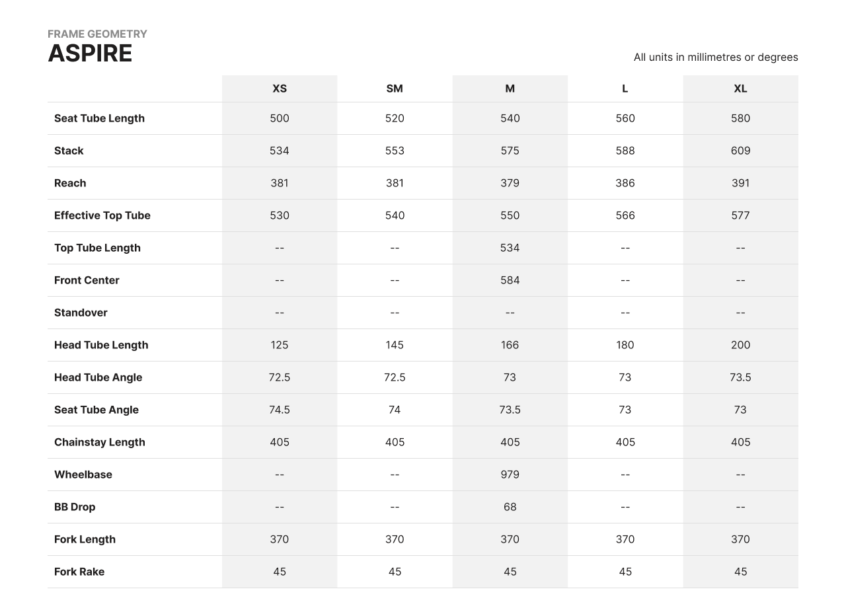Image resolution: width=846 pixels, height=616 pixels.
Task: Click the Frame Geometry heading text
Action: click(97, 34)
